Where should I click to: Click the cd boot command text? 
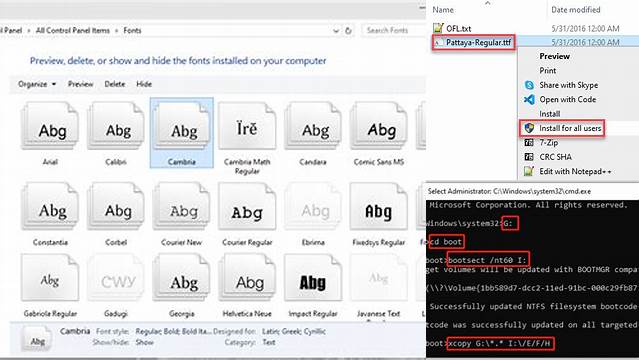point(446,242)
